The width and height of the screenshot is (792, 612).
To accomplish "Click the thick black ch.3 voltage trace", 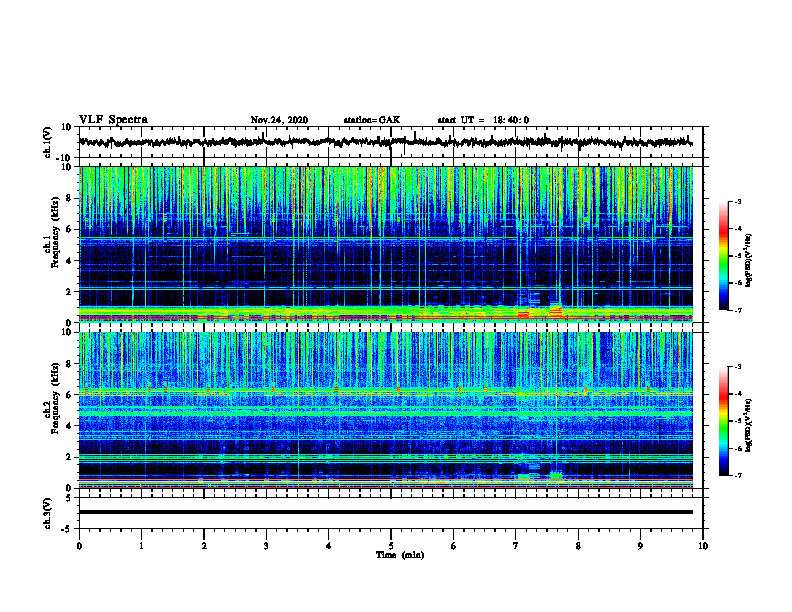I will [x=386, y=512].
